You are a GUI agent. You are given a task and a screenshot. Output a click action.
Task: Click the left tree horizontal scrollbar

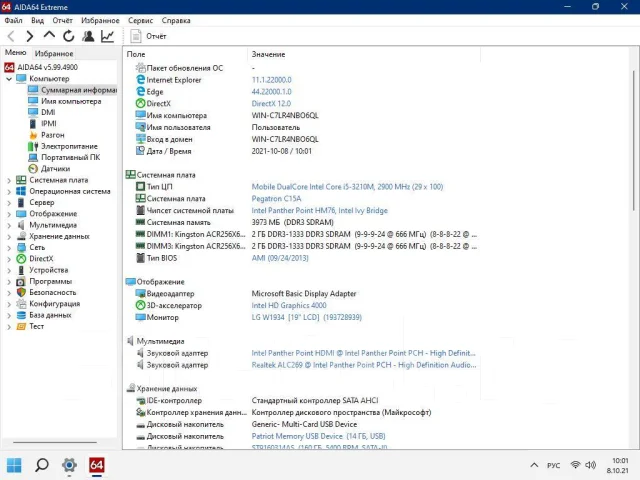(55, 442)
